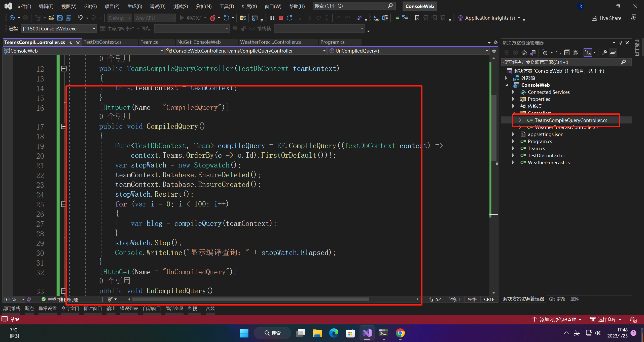Viewport: 644px width, 342px height.
Task: Open the process dropdown for ConsoleWeb.exe
Action: pyautogui.click(x=94, y=29)
